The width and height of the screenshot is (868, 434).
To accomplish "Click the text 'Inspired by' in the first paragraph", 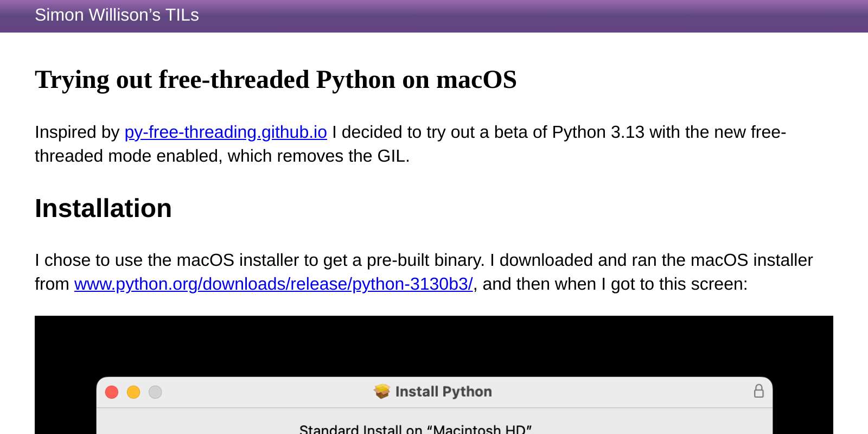I will point(77,132).
